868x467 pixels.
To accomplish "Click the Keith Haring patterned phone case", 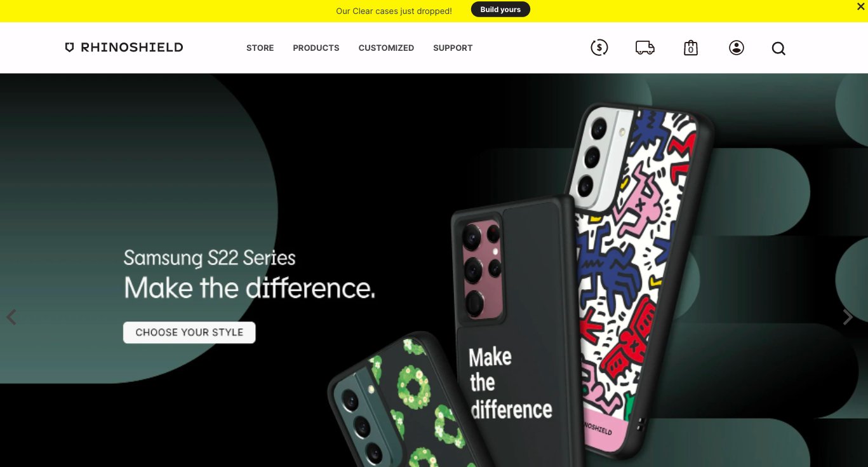I will point(638,280).
